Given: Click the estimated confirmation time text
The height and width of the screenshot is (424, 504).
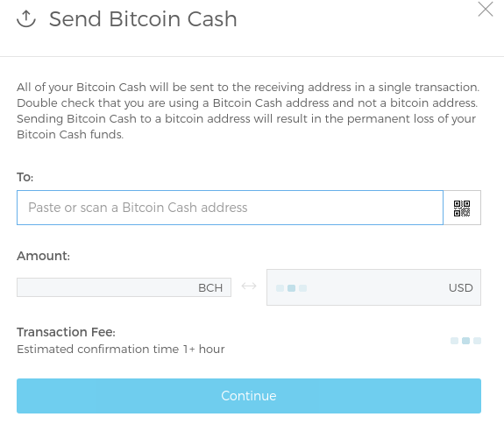Looking at the screenshot, I should [x=121, y=350].
